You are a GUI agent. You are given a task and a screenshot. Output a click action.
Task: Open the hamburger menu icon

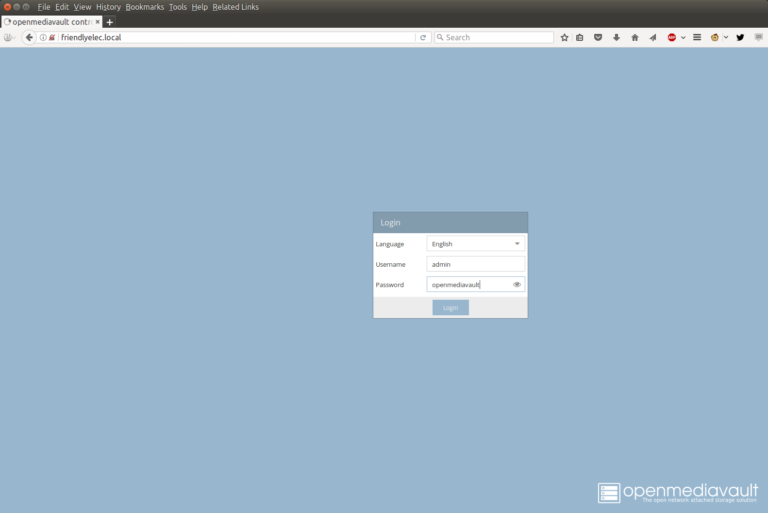click(697, 37)
